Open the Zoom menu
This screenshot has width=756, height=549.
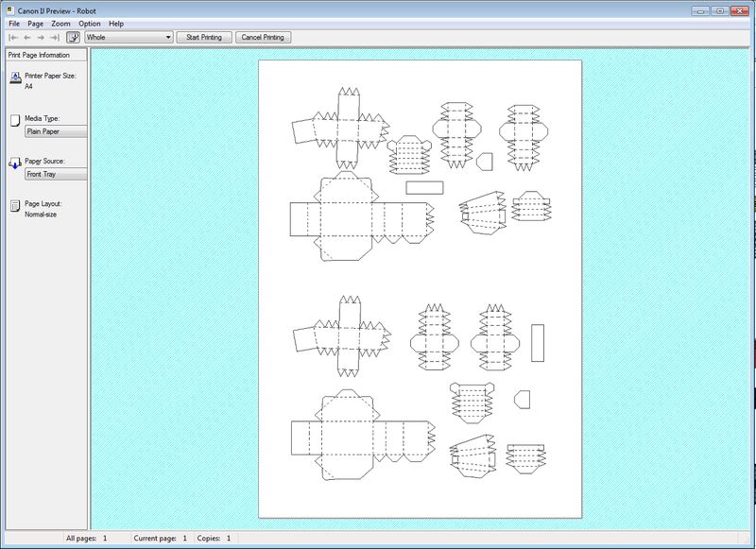click(x=60, y=23)
